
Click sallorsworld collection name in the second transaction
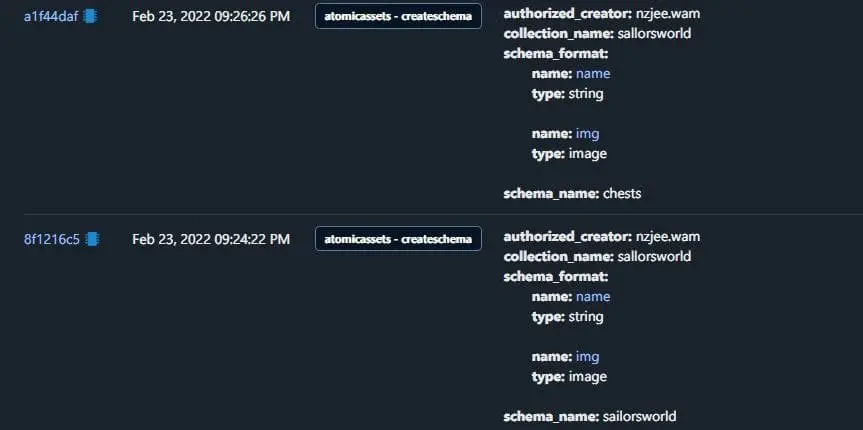654,257
